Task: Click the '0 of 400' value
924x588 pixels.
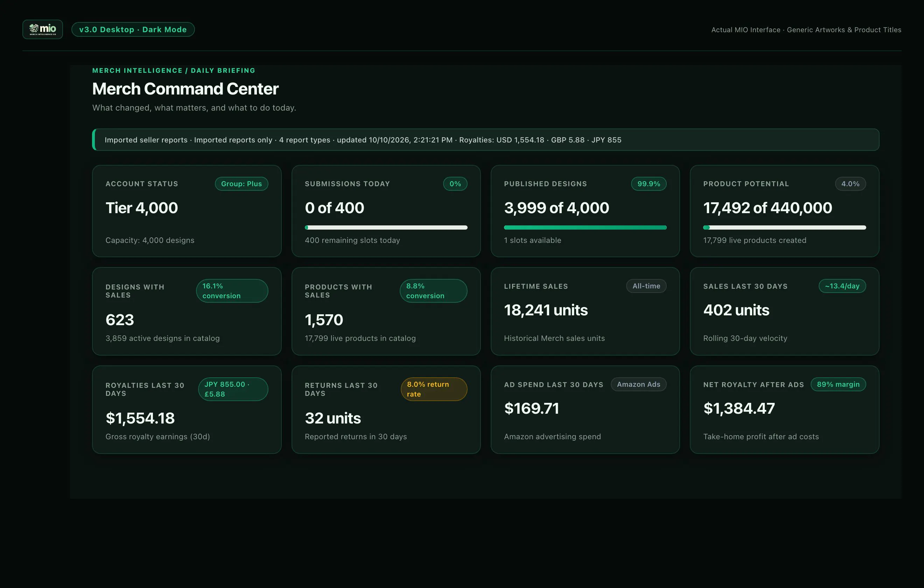Action: (334, 208)
